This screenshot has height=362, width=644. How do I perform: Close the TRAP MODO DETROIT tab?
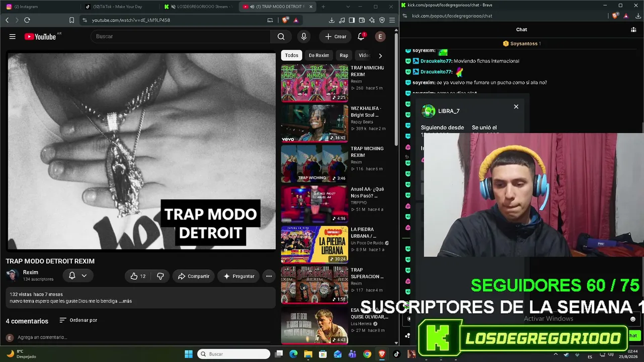[311, 7]
